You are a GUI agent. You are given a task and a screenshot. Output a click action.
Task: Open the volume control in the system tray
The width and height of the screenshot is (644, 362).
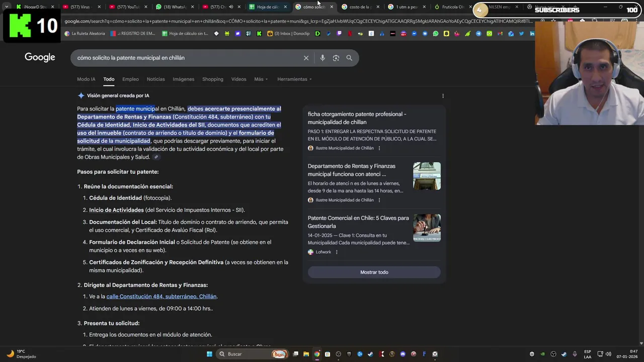608,354
